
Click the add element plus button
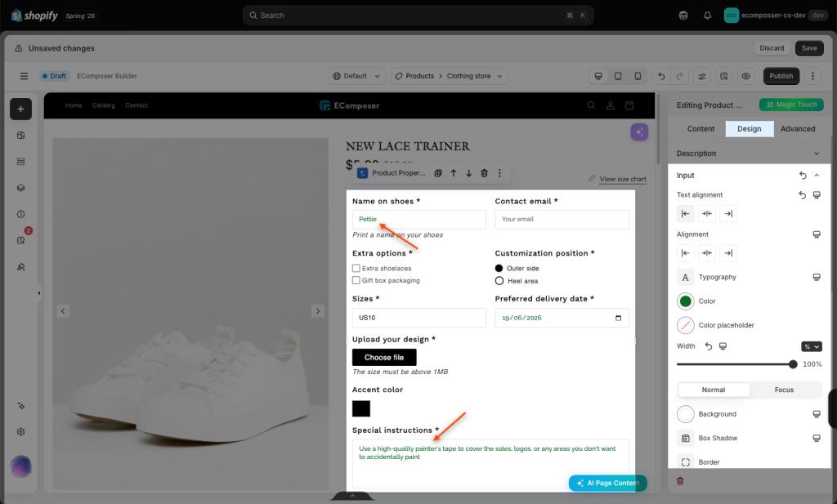20,109
